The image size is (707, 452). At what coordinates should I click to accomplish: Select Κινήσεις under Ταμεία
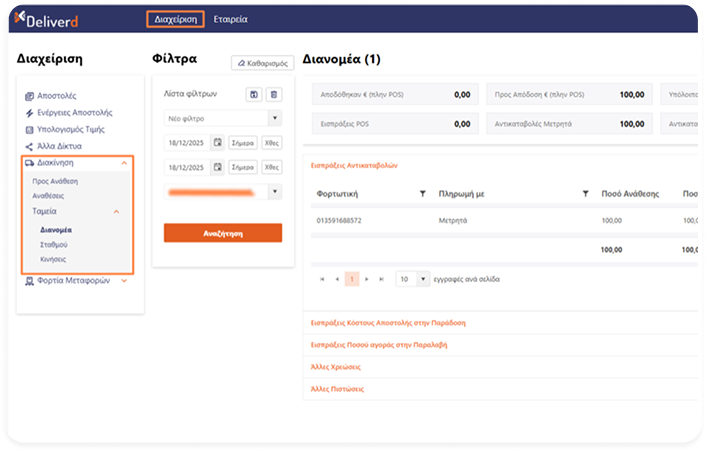click(53, 259)
